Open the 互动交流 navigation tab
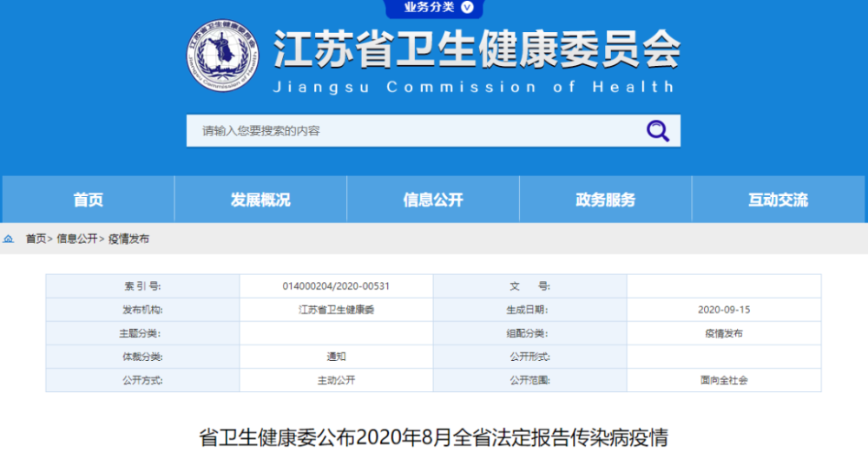Image resolution: width=868 pixels, height=459 pixels. point(778,200)
